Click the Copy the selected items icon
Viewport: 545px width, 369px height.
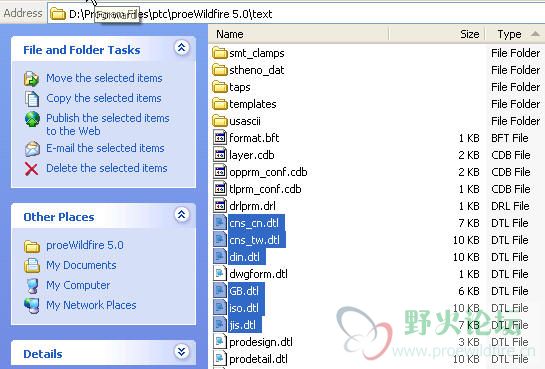32,99
